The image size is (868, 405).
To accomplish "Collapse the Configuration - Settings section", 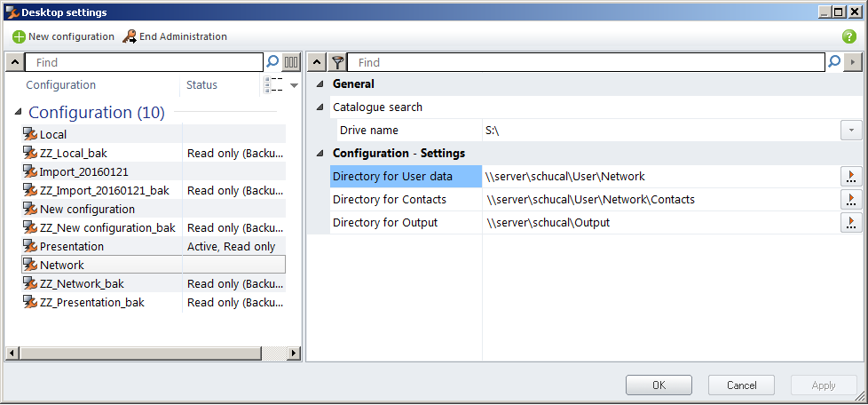I will (x=320, y=154).
